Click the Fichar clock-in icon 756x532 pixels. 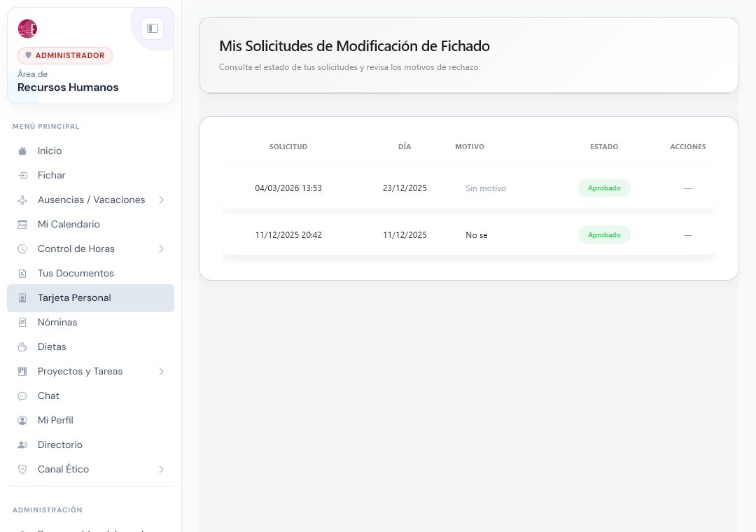click(22, 176)
